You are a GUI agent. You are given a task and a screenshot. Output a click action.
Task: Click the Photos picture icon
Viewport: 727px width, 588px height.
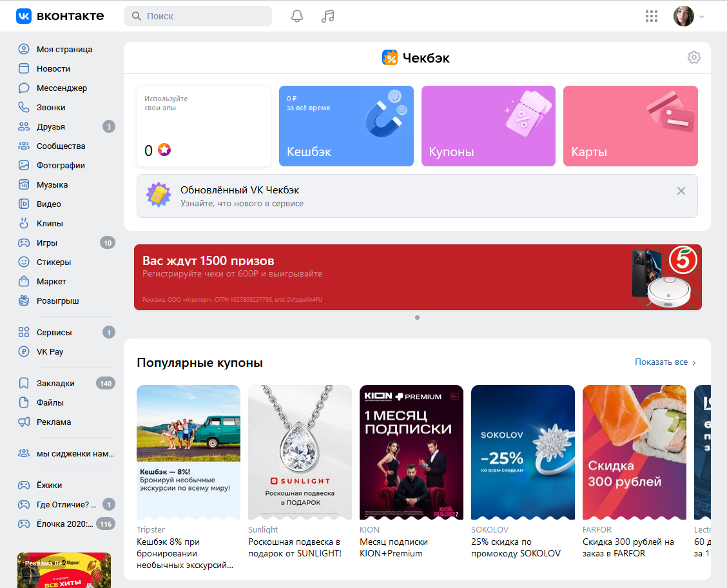click(24, 165)
